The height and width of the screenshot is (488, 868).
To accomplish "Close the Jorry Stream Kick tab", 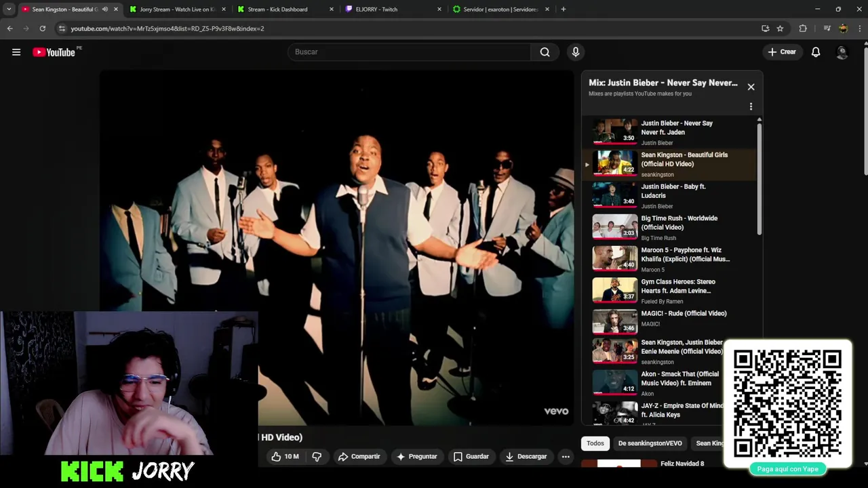I will point(223,9).
